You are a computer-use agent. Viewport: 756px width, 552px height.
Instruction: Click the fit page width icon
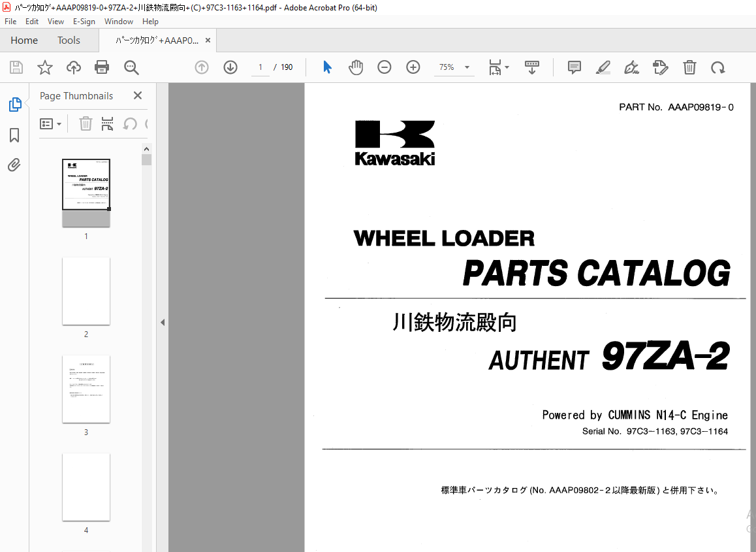(x=495, y=67)
